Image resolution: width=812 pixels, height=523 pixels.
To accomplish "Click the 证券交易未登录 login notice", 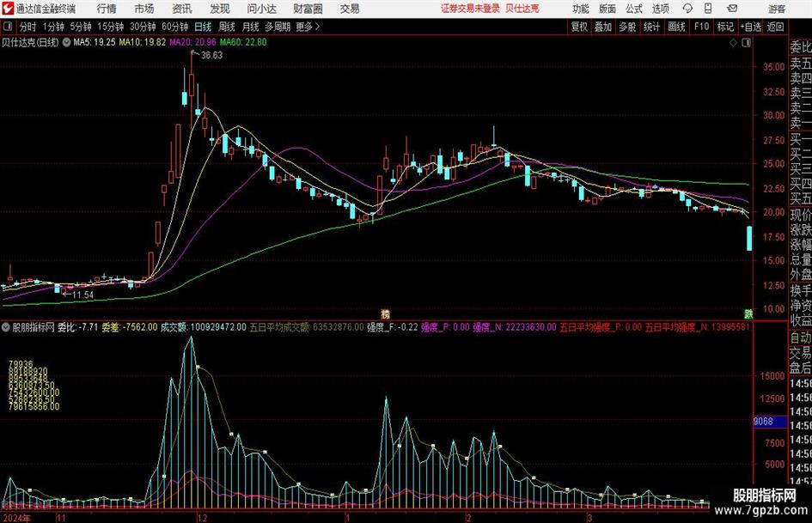I will pyautogui.click(x=470, y=9).
